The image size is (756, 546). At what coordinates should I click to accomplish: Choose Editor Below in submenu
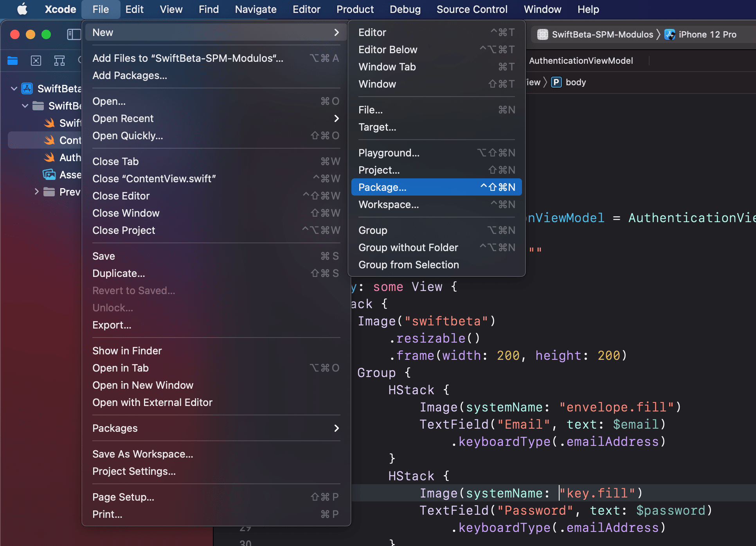click(x=437, y=50)
